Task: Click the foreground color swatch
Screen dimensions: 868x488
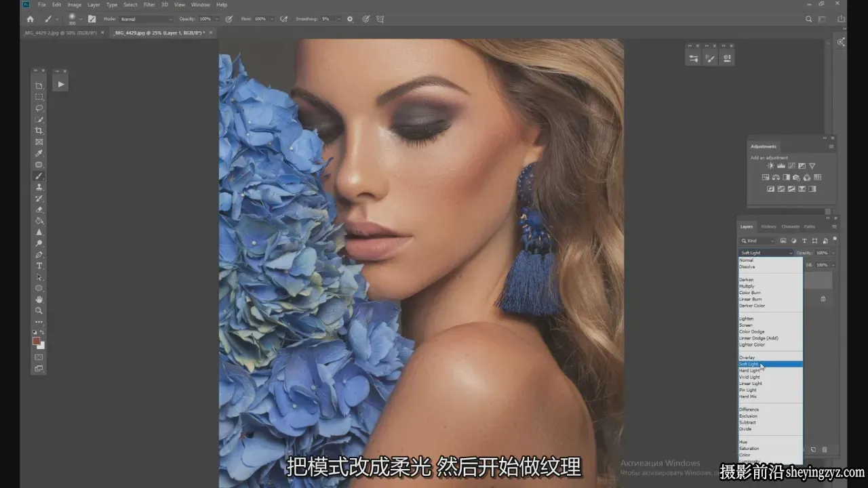Action: (37, 341)
